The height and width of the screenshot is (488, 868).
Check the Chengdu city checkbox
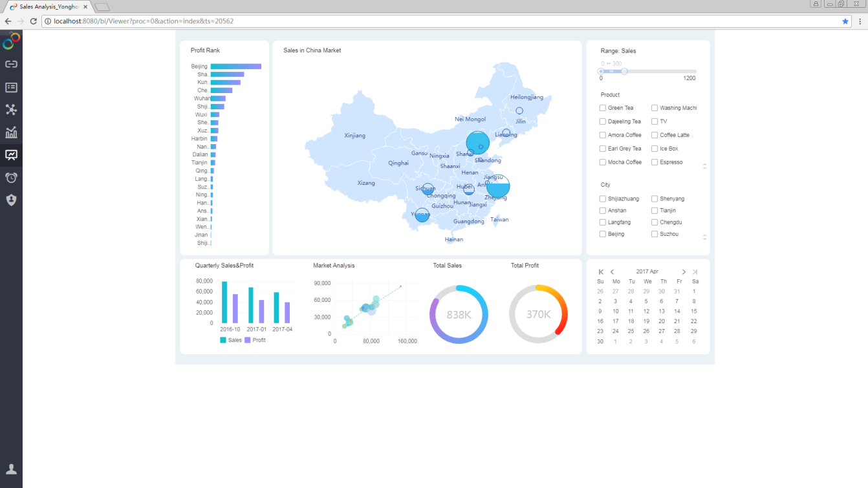(655, 222)
